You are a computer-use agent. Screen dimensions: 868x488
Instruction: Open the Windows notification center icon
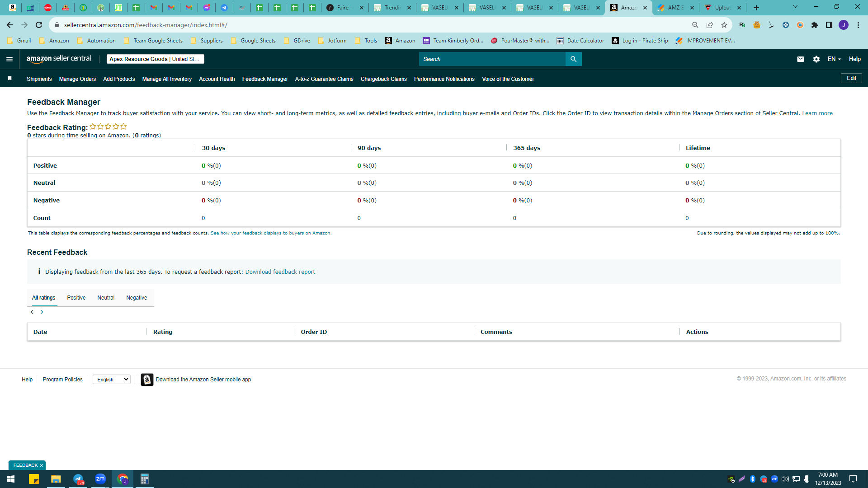(x=853, y=479)
